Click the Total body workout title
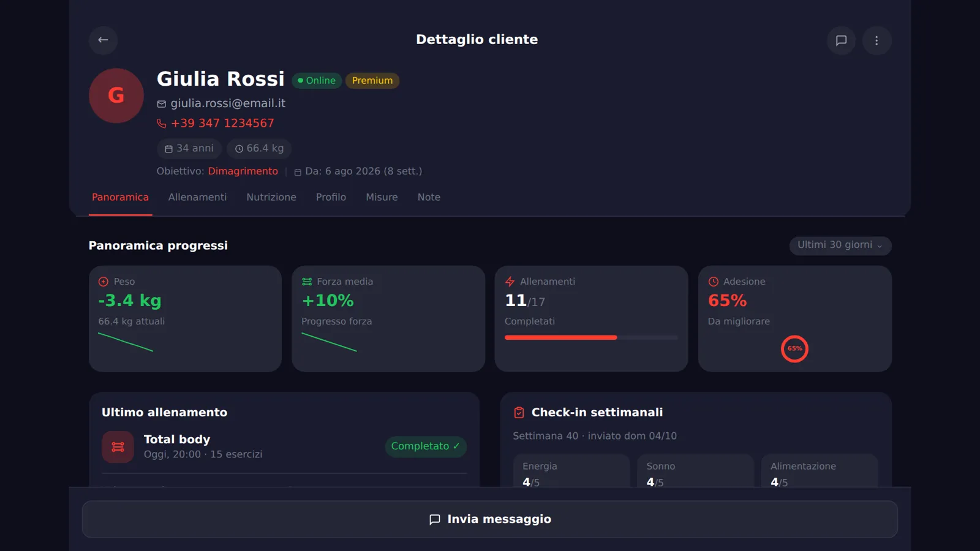Image resolution: width=980 pixels, height=551 pixels. (177, 440)
